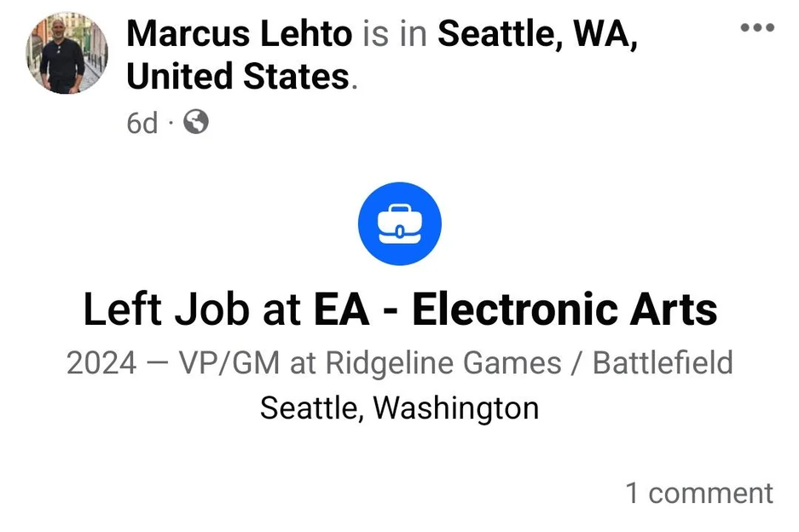This screenshot has width=799, height=532.
Task: Click the bold "EA" abbreviation in heading
Action: click(342, 310)
